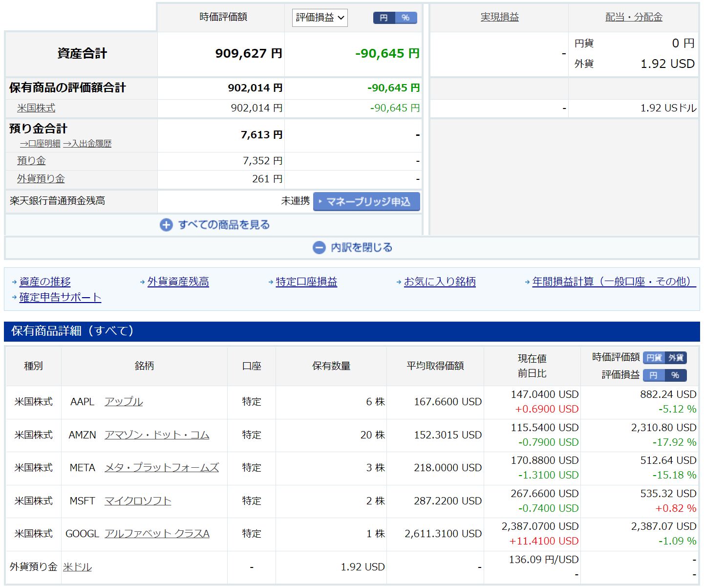
Task: Open the 米国株式 breakdown link
Action: pyautogui.click(x=36, y=108)
